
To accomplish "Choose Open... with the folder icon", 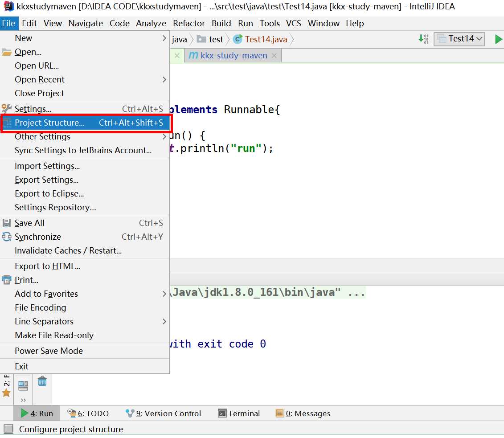I will click(x=85, y=52).
